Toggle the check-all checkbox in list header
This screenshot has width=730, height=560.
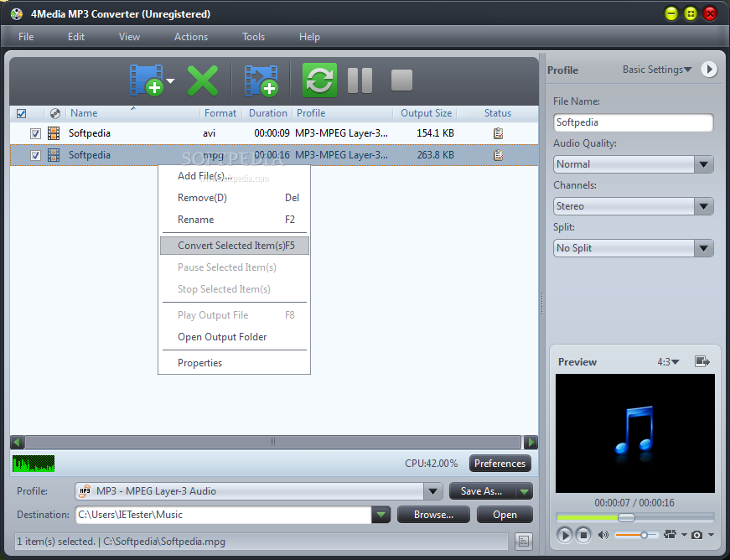coord(22,113)
